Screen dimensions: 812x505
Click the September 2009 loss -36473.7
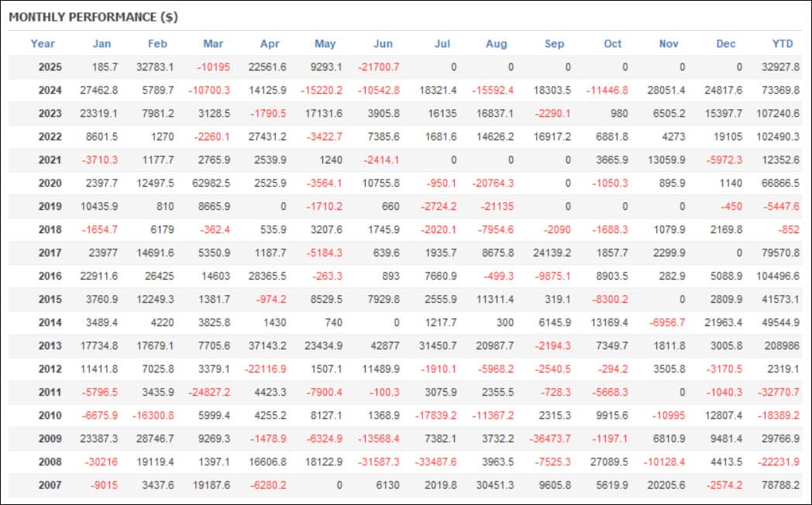[x=549, y=438]
